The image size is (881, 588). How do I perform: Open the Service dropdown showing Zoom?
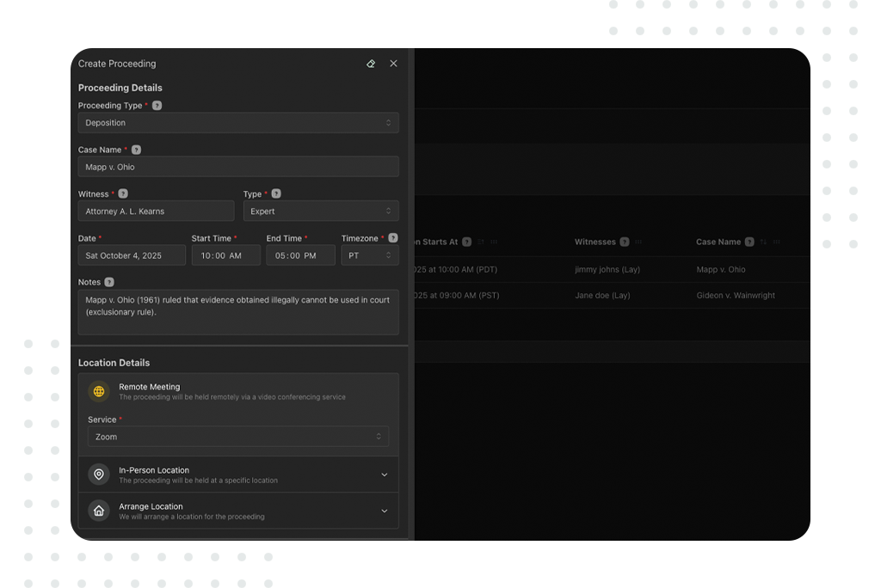coord(237,437)
